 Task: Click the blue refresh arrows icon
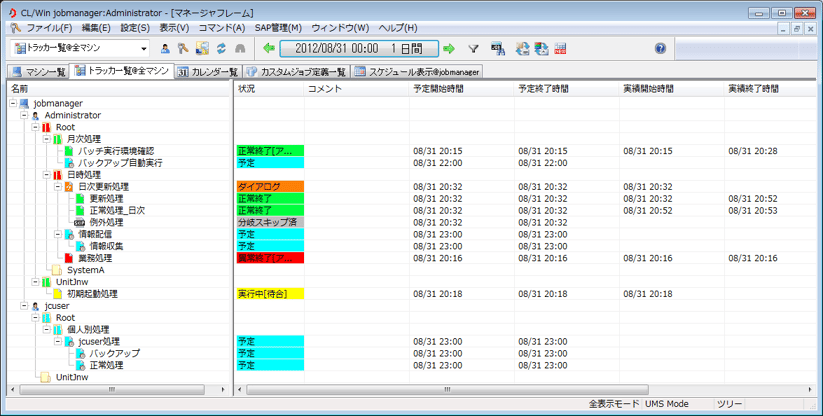[x=221, y=49]
